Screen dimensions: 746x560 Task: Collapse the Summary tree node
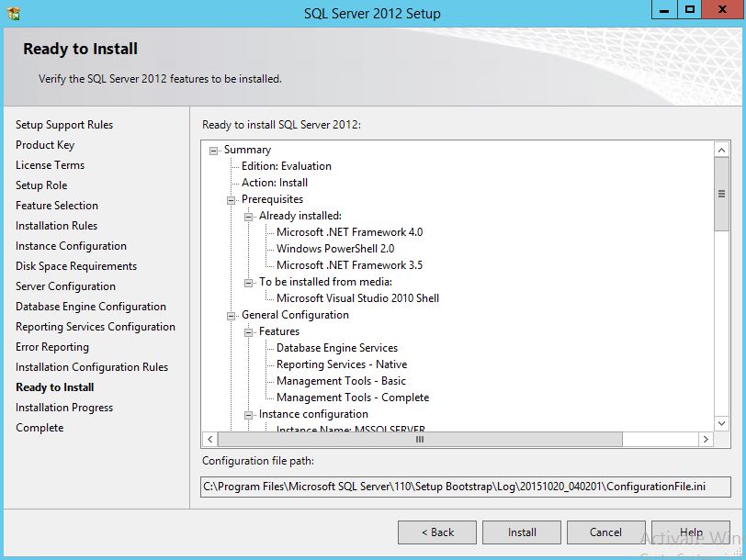pyautogui.click(x=214, y=151)
